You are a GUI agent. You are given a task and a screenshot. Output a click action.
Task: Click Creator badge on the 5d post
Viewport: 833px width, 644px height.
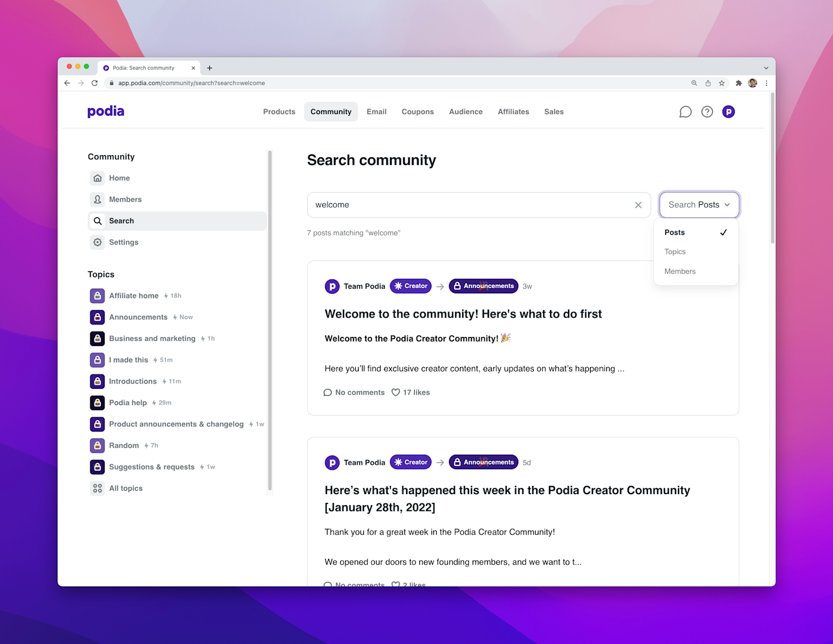point(411,462)
